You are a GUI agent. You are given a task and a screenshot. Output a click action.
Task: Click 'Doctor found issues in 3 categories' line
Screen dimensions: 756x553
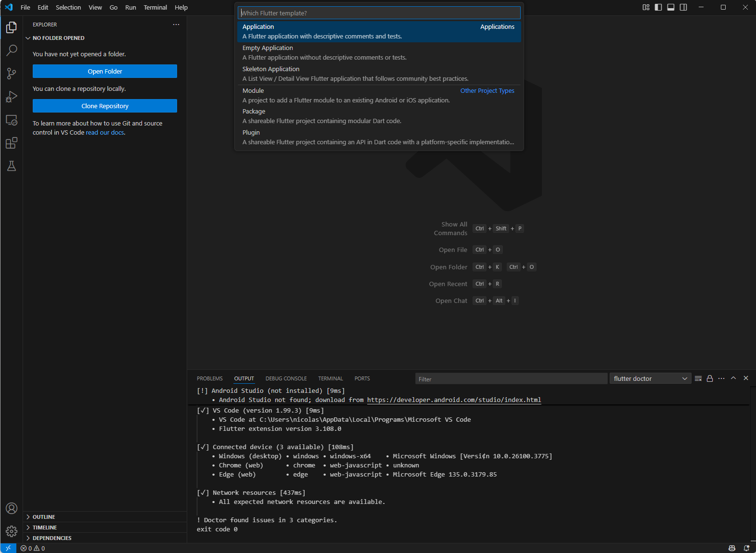point(267,520)
